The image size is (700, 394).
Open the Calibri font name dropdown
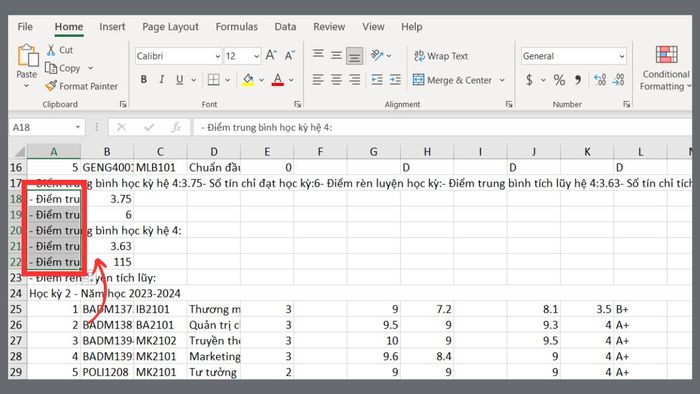point(217,56)
